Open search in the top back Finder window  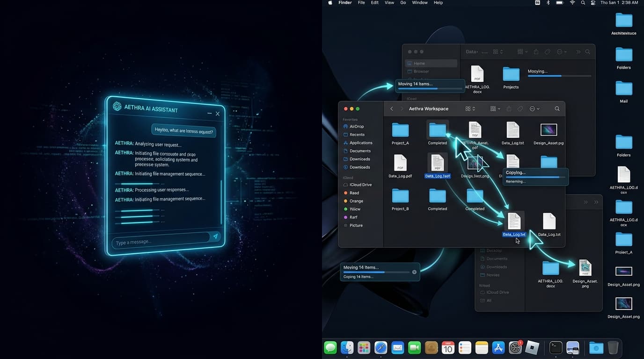(587, 52)
